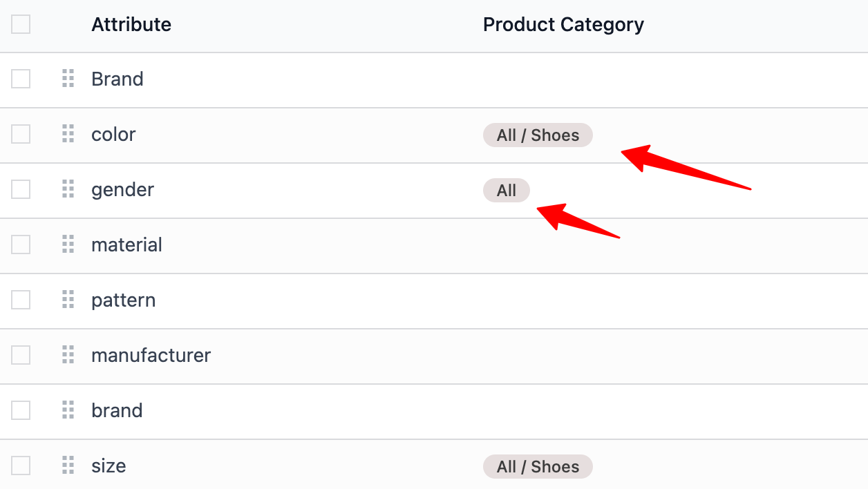Click the Attribute column header
868x489 pixels.
pyautogui.click(x=131, y=25)
